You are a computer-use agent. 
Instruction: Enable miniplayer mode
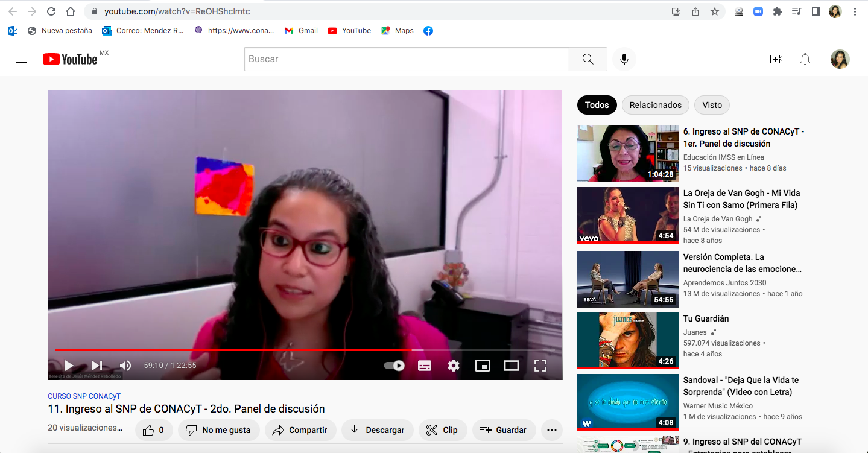pos(483,366)
